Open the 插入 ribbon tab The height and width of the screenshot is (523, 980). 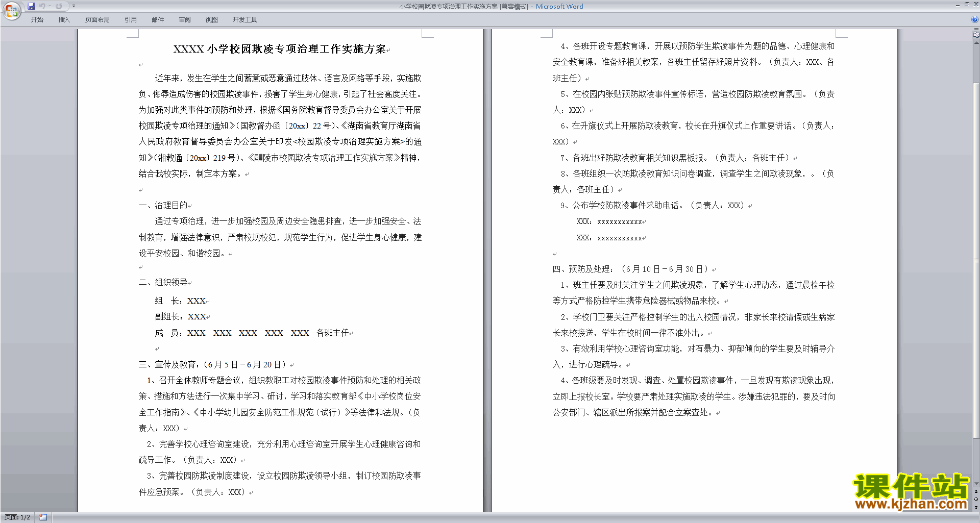(x=64, y=19)
